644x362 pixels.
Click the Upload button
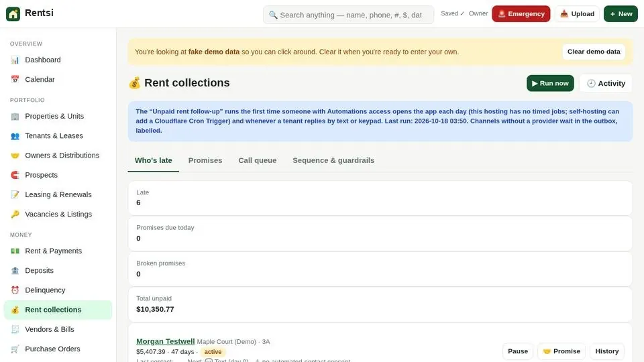tap(577, 14)
